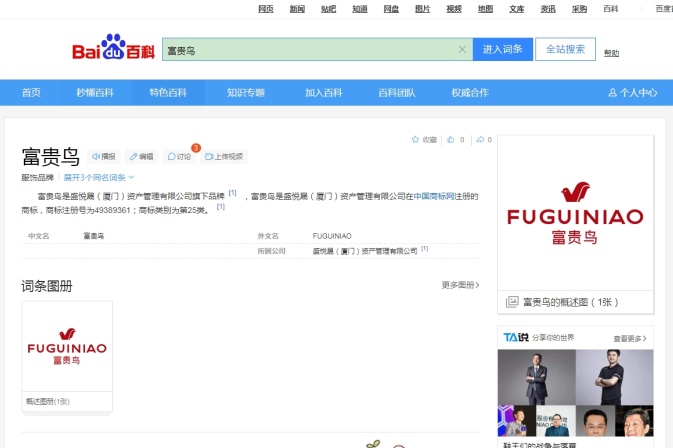The image size is (673, 448).
Task: Open the 中国商标网 link in summary
Action: tap(434, 197)
